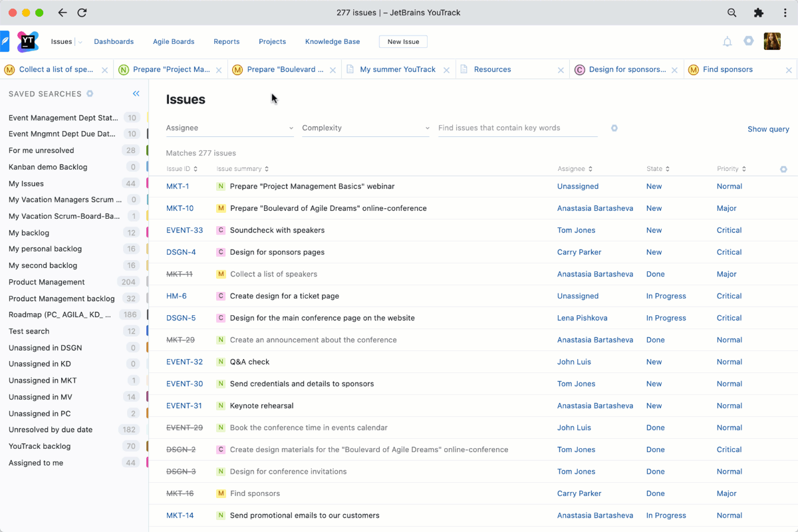Collapse the Saved Searches sidebar
This screenshot has height=532, width=798.
tap(136, 94)
